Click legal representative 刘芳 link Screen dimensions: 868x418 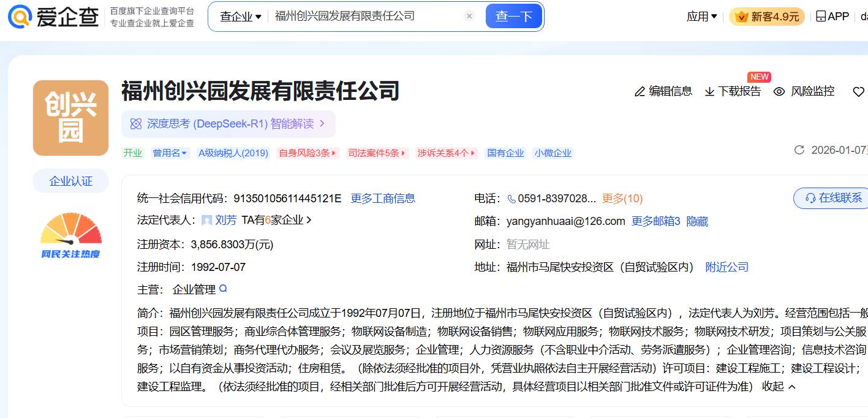pos(225,220)
